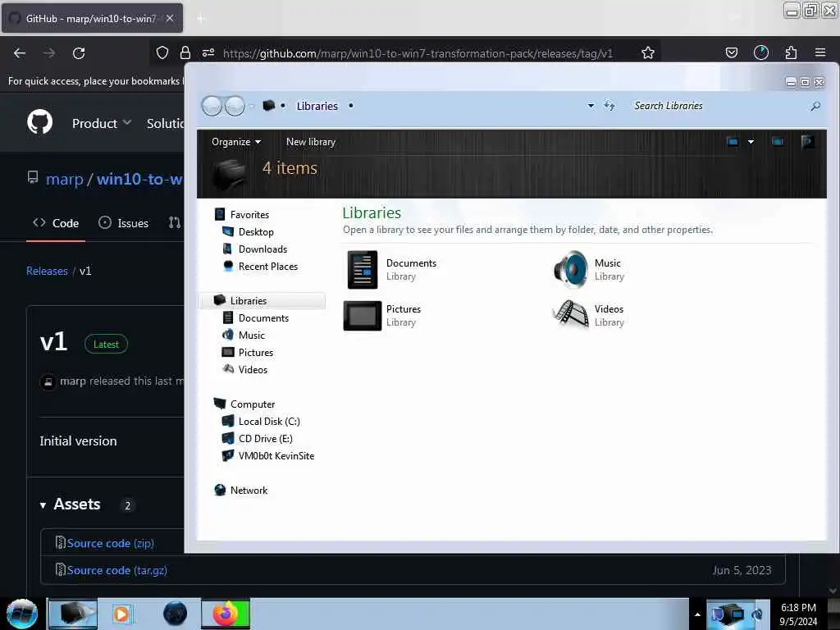
Task: Open the Firefox hamburger menu
Action: (x=820, y=52)
